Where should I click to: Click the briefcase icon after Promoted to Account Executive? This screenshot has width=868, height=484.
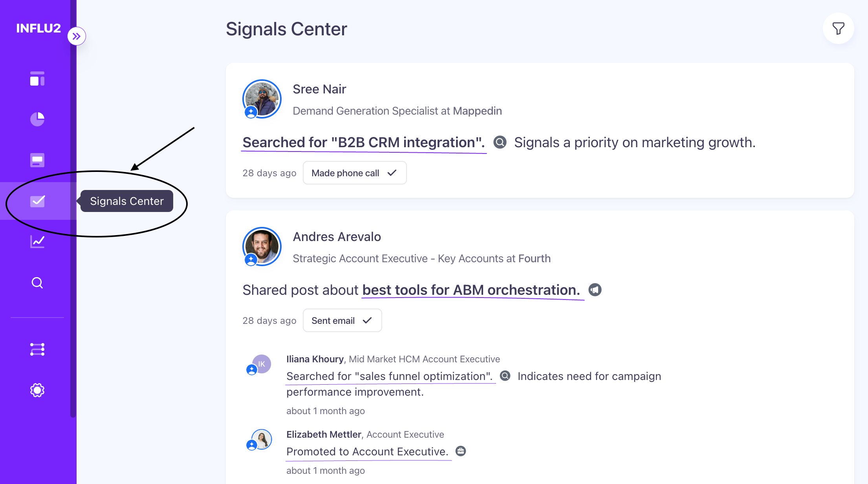(x=461, y=451)
